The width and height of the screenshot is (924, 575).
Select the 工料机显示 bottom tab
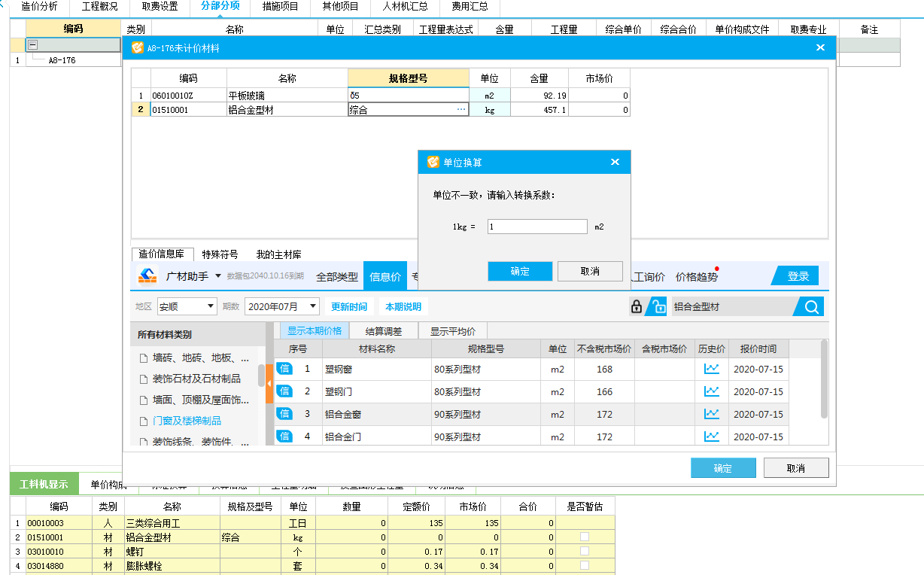[44, 485]
